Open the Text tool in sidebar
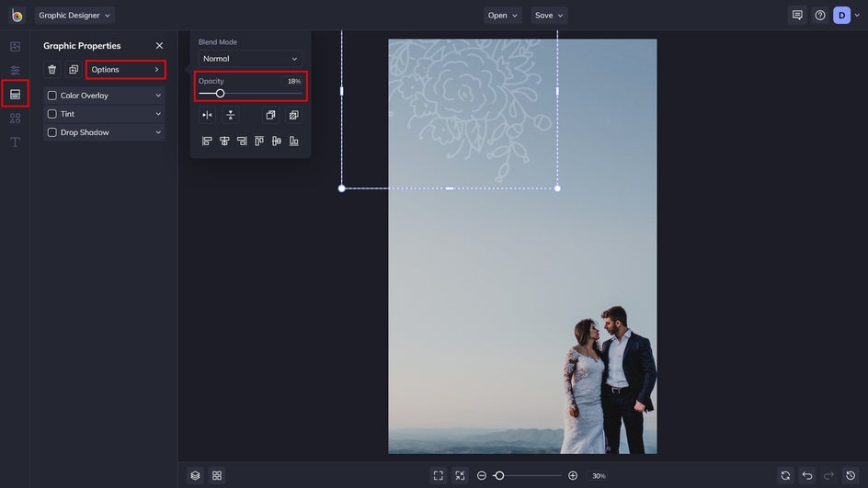868x488 pixels. (15, 142)
